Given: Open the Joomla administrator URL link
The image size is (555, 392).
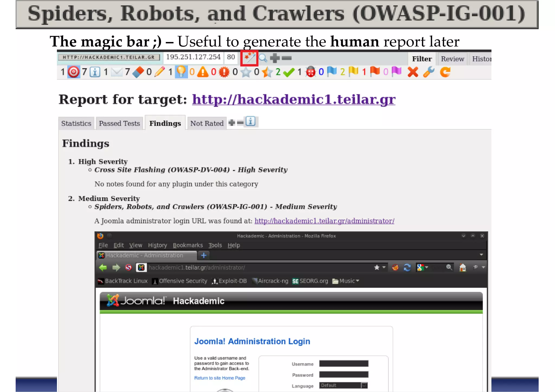Looking at the screenshot, I should click(x=324, y=221).
